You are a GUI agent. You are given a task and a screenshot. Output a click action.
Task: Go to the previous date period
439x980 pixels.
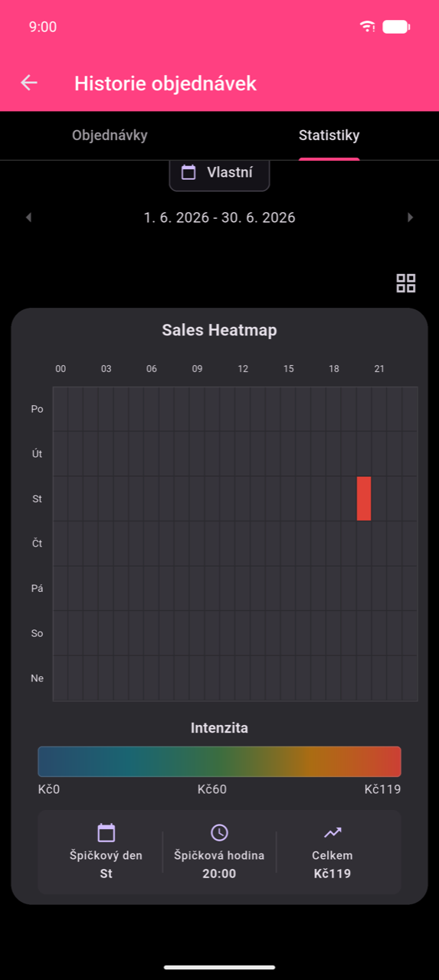[28, 217]
